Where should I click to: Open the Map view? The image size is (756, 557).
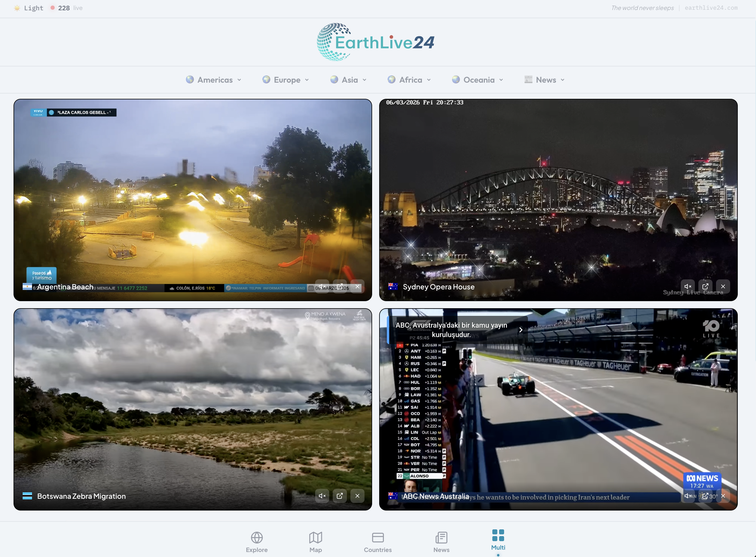[315, 541]
